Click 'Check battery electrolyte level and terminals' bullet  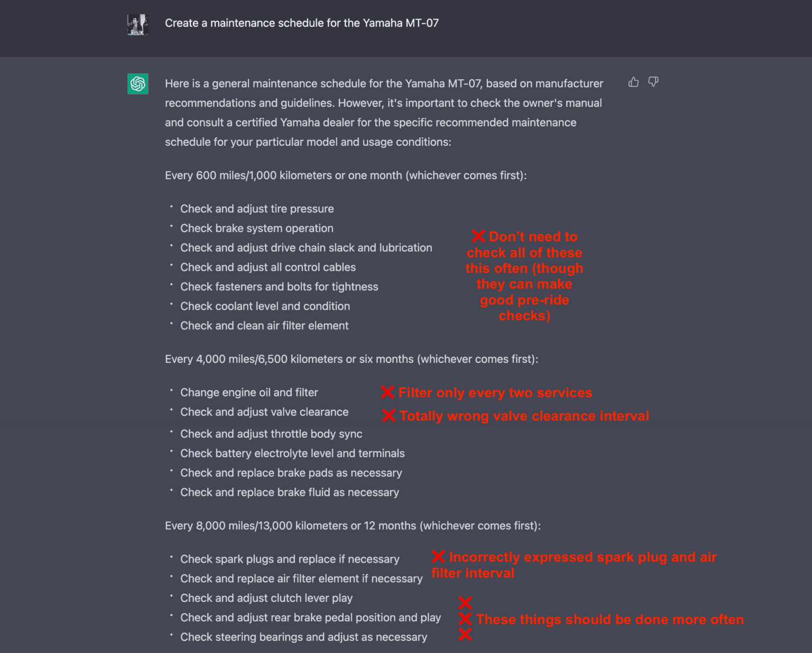292,453
